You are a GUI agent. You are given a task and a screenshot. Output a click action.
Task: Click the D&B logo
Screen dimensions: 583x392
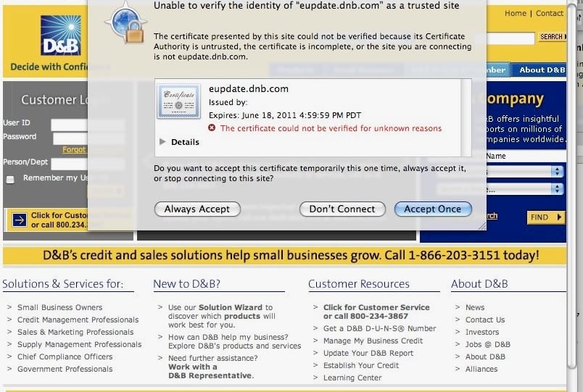pyautogui.click(x=61, y=36)
